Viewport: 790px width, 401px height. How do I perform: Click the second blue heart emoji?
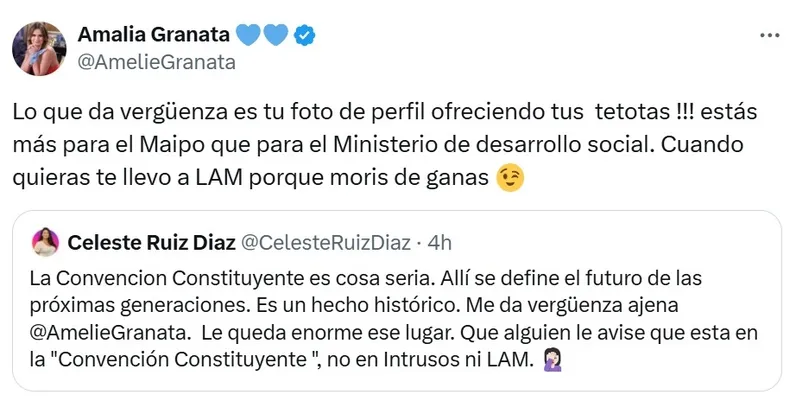[x=275, y=35]
